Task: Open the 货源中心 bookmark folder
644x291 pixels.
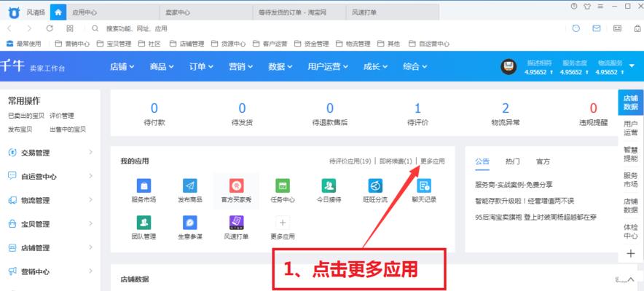Action: (x=228, y=44)
